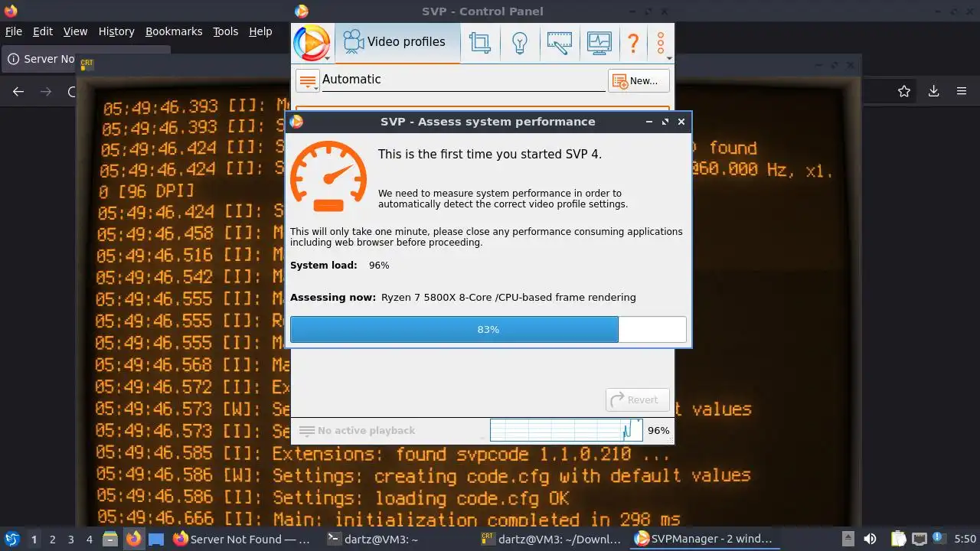980x551 pixels.
Task: Create a new profile with New... button
Action: (x=639, y=80)
